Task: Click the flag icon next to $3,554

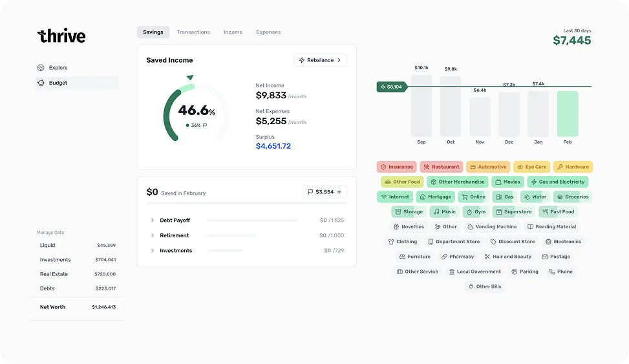Action: tap(310, 192)
